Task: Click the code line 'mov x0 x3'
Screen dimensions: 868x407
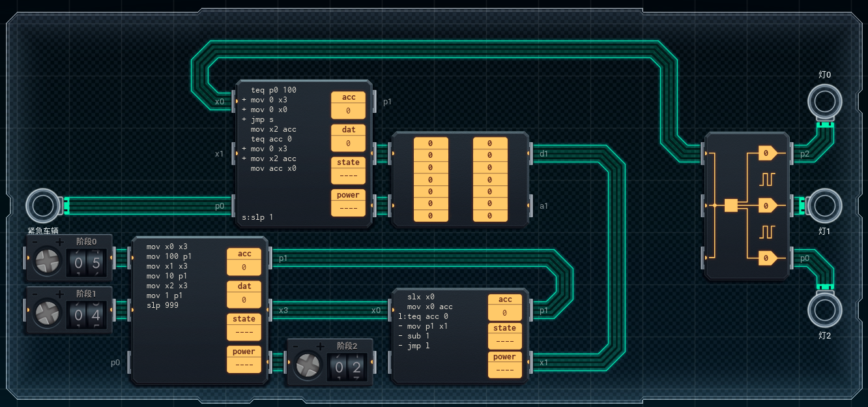Action: click(167, 247)
